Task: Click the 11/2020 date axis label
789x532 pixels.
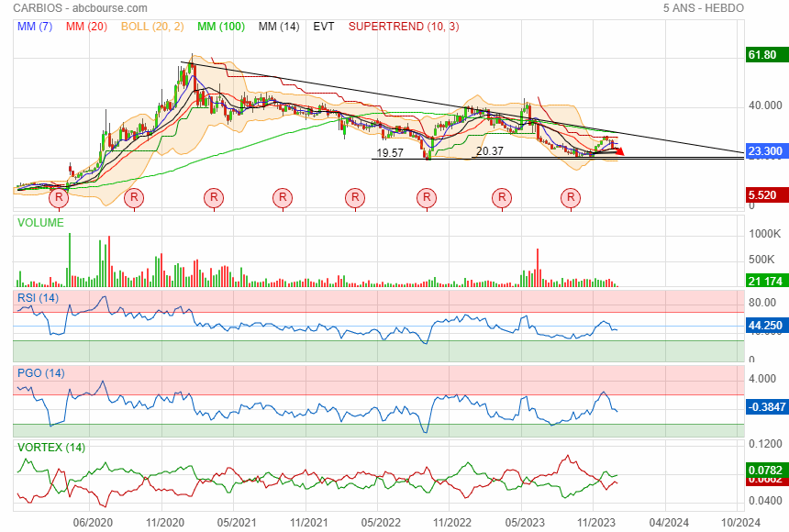Action: (x=165, y=523)
